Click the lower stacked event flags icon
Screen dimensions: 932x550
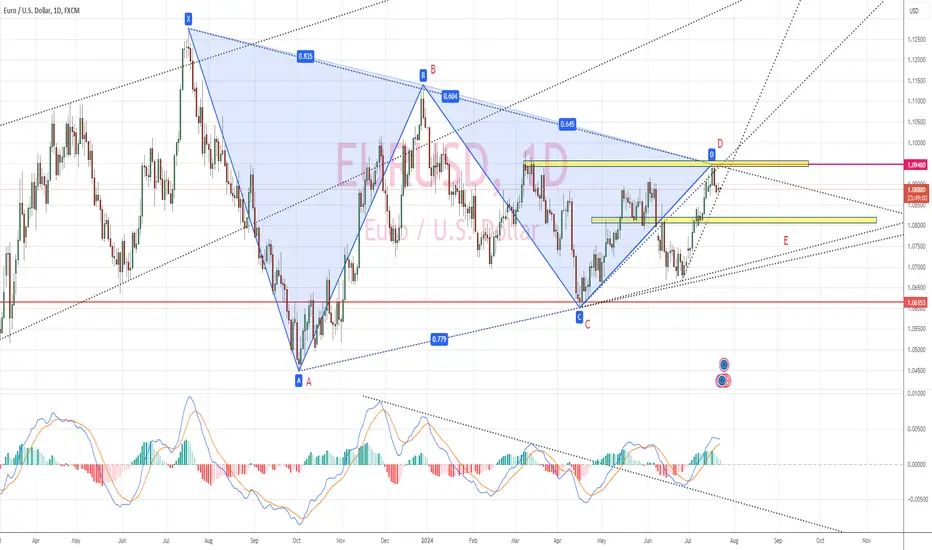pyautogui.click(x=723, y=380)
